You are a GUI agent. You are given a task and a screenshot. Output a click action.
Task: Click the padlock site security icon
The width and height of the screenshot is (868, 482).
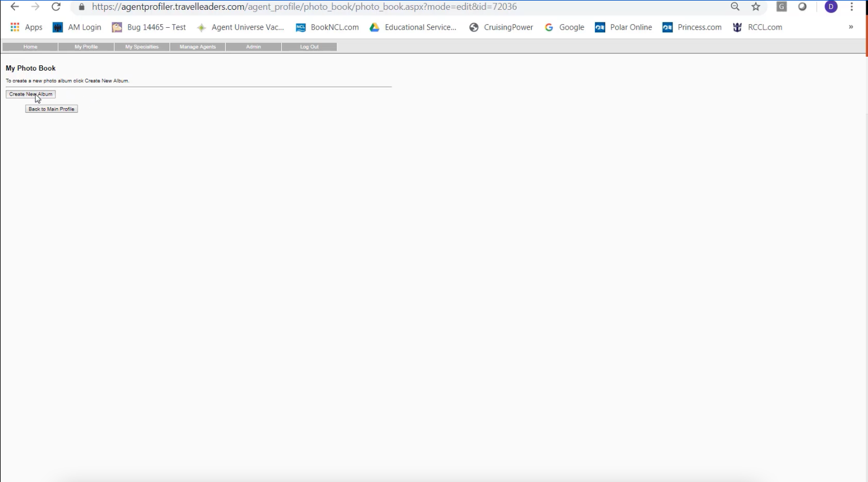point(82,7)
